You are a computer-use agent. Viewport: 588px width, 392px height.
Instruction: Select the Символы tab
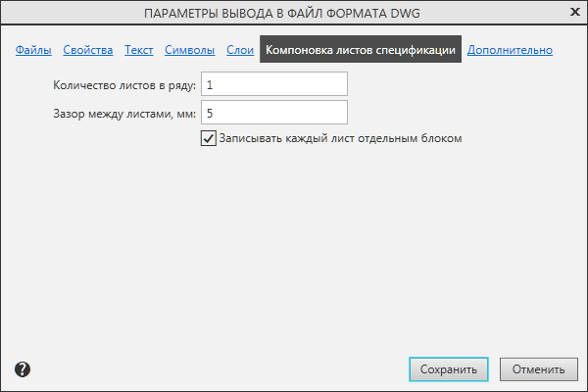[x=190, y=50]
